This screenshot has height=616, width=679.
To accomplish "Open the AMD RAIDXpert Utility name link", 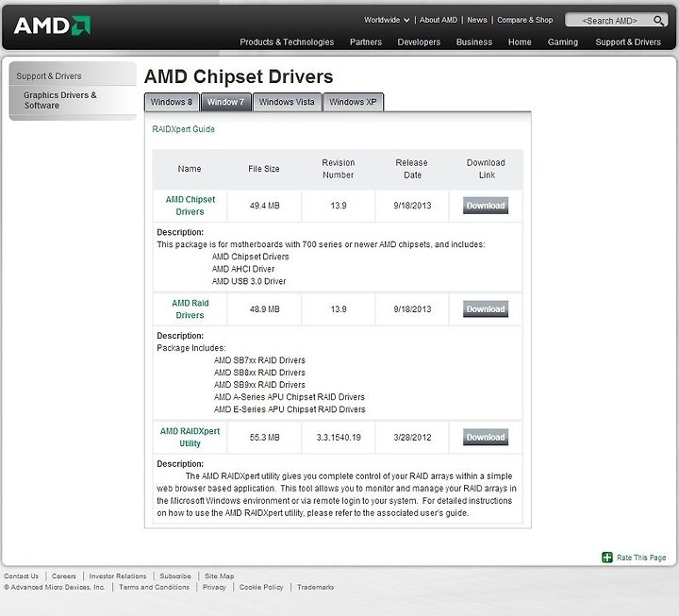I will pyautogui.click(x=190, y=437).
